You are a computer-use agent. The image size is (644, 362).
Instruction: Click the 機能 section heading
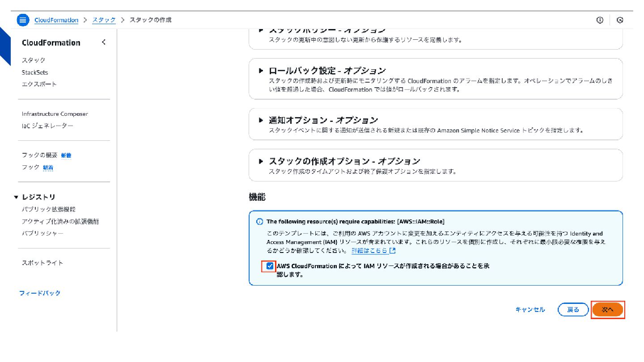(x=257, y=197)
